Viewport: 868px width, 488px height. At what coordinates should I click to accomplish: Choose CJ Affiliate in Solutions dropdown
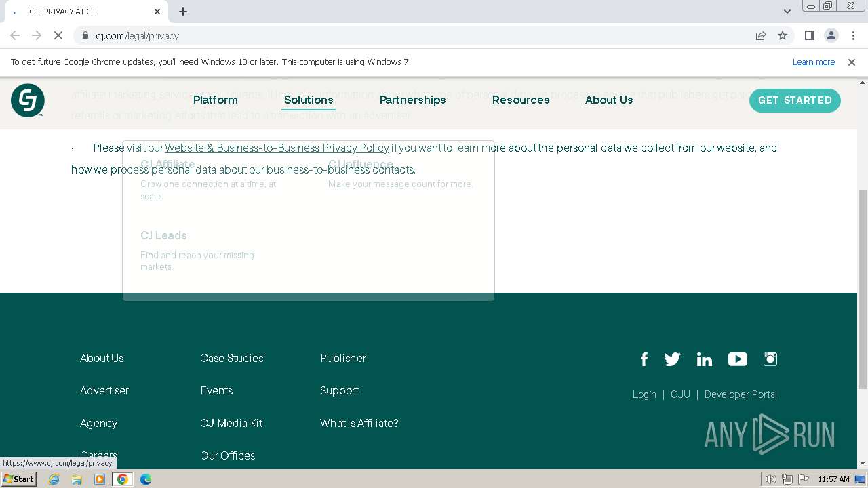coord(167,164)
